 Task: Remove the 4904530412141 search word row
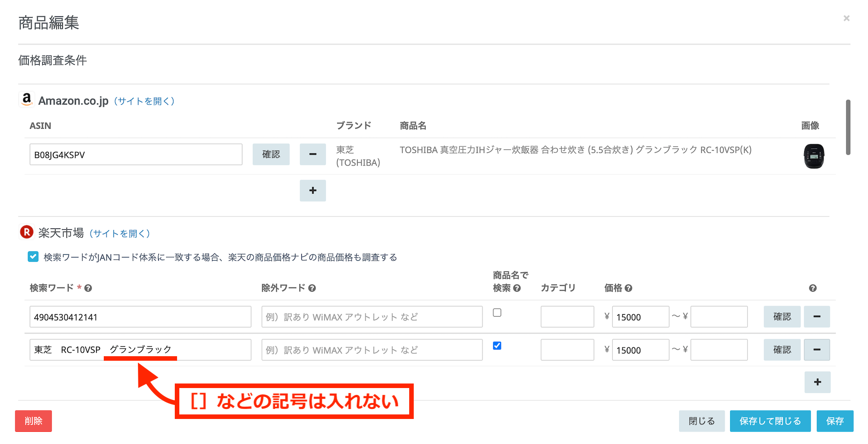pos(817,317)
